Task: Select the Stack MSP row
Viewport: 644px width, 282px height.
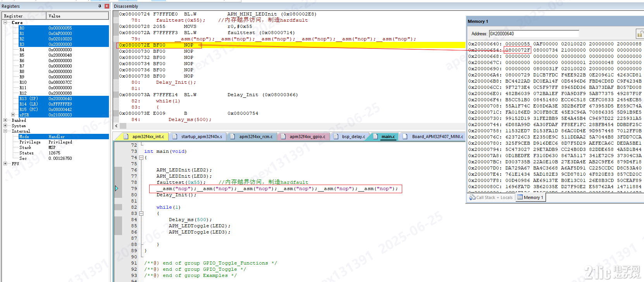Action: (64, 147)
